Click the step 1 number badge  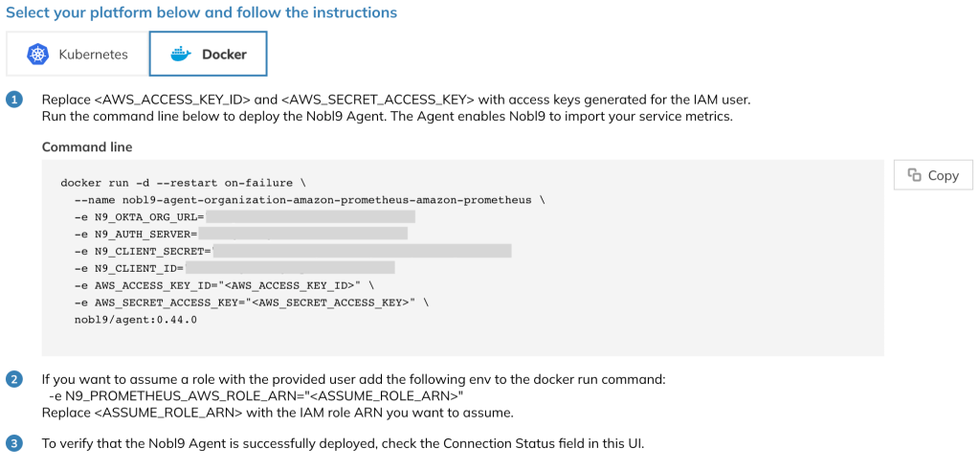[x=13, y=100]
